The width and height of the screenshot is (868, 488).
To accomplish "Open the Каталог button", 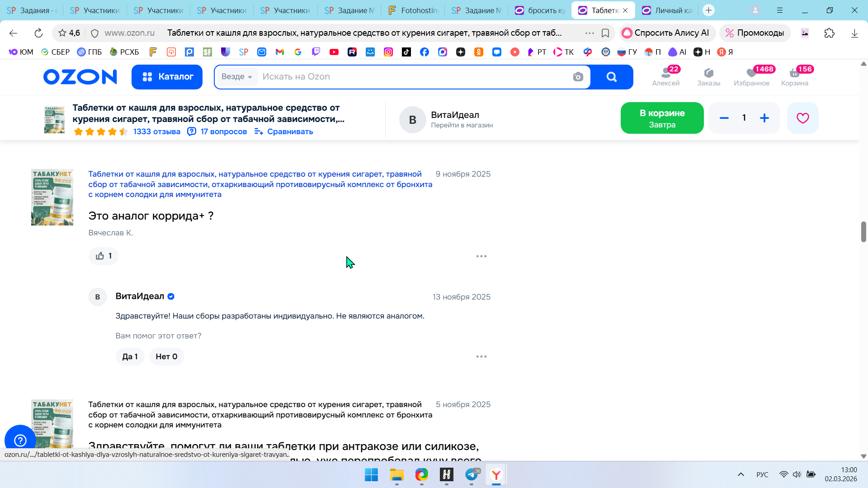I will pos(167,77).
